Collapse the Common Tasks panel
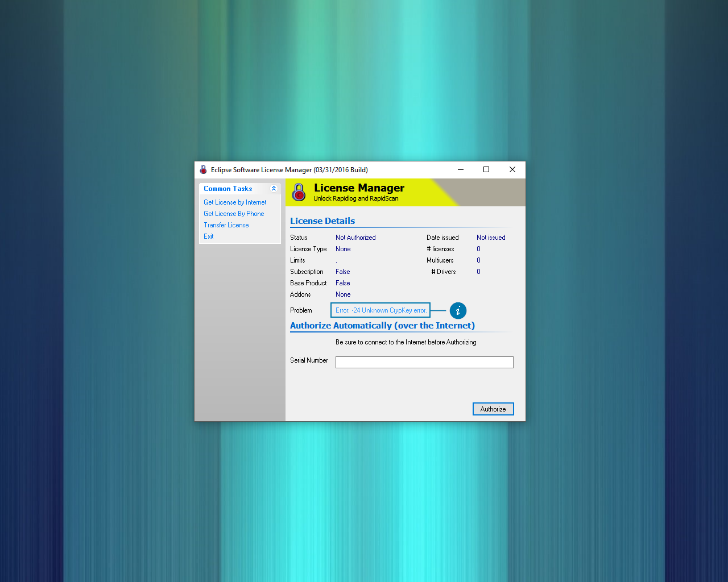 (274, 189)
